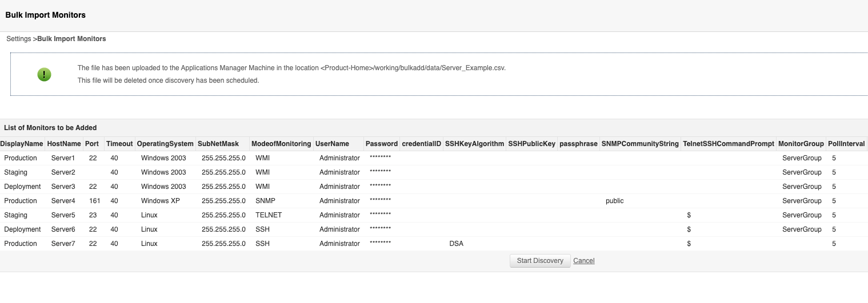This screenshot has width=868, height=303.
Task: Select the PollInterval column header
Action: 846,144
